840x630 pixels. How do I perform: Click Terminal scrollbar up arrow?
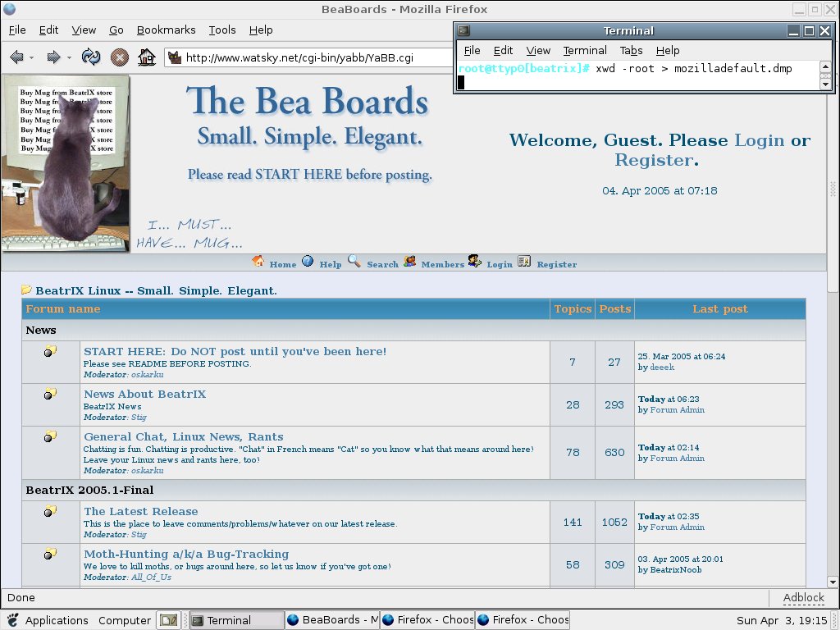pos(825,66)
